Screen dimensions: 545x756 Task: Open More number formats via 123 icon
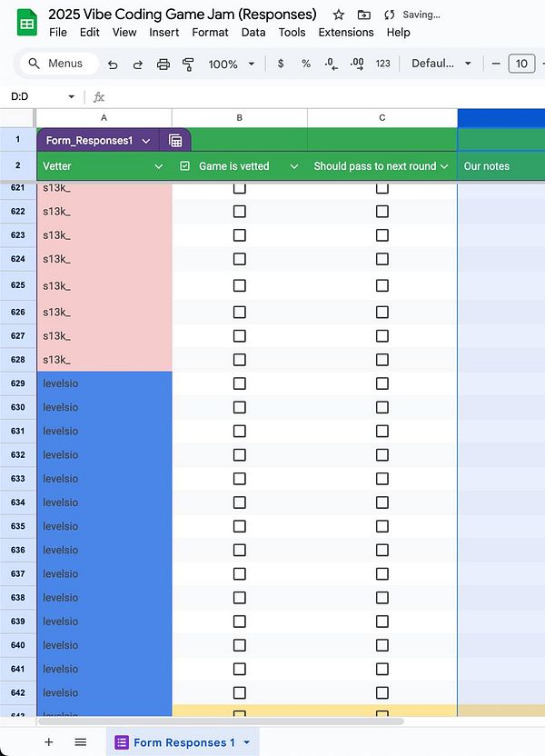[x=382, y=64]
